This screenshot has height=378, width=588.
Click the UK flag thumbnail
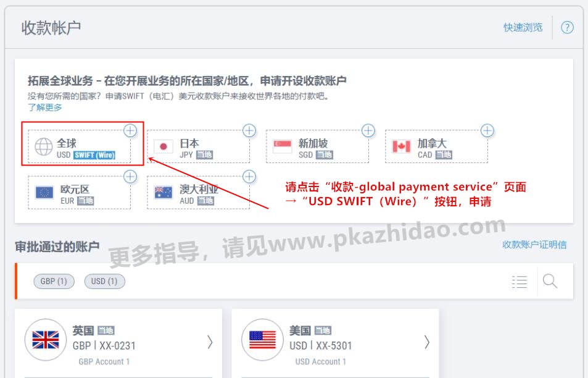[46, 340]
